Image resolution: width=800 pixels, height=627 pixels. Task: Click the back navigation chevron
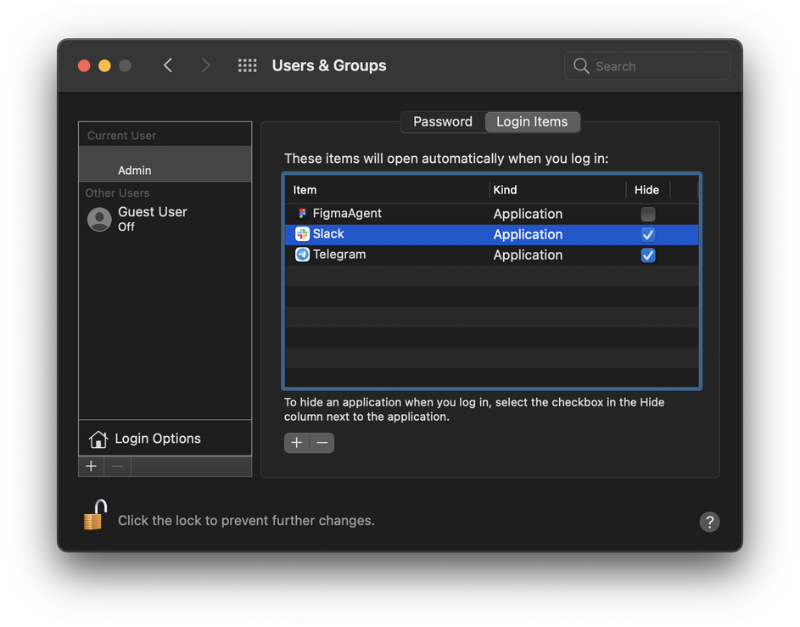coord(168,65)
